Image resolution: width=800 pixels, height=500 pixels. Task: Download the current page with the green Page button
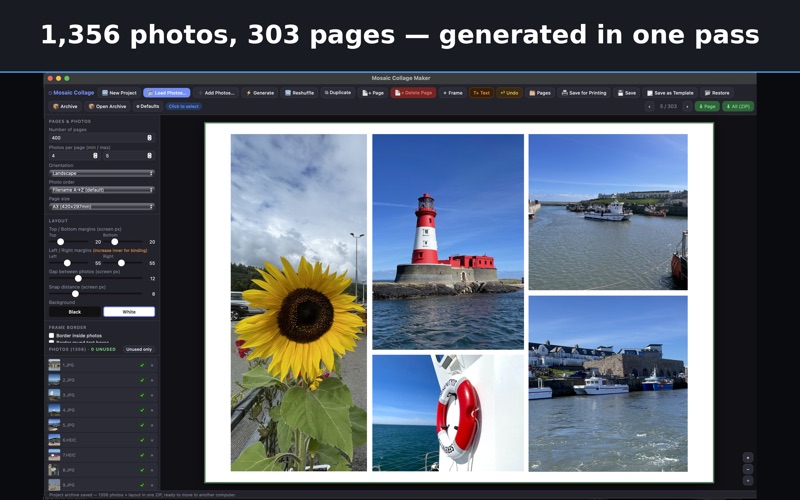click(x=707, y=107)
